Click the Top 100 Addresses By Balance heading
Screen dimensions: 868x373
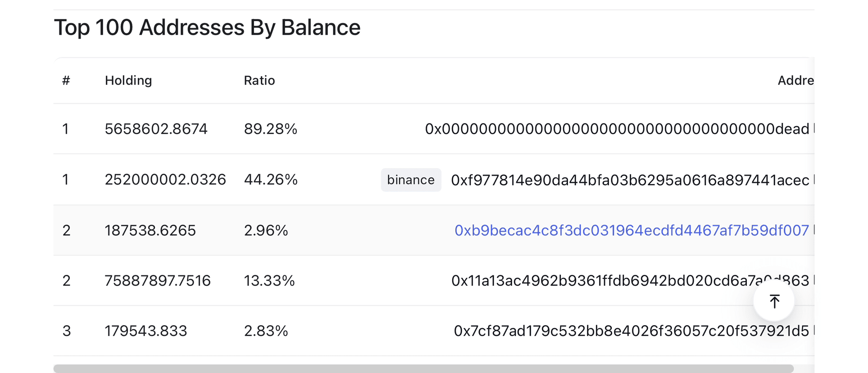(x=207, y=27)
